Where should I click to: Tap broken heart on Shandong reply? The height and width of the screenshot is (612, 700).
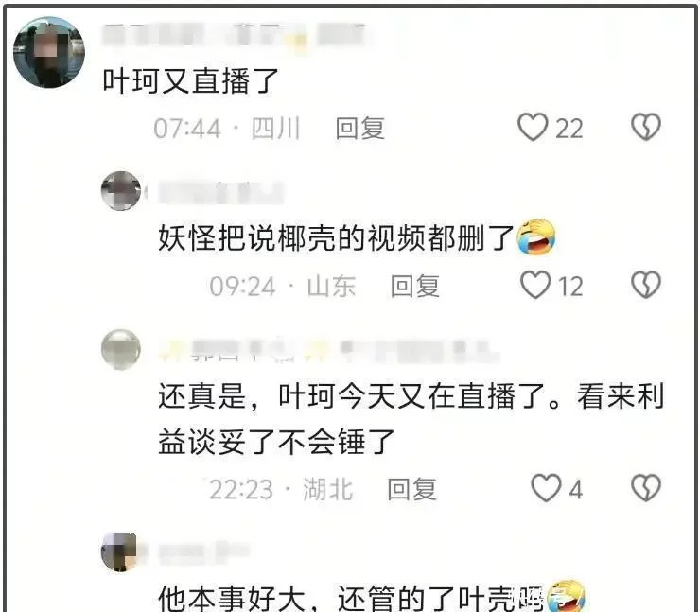645,285
